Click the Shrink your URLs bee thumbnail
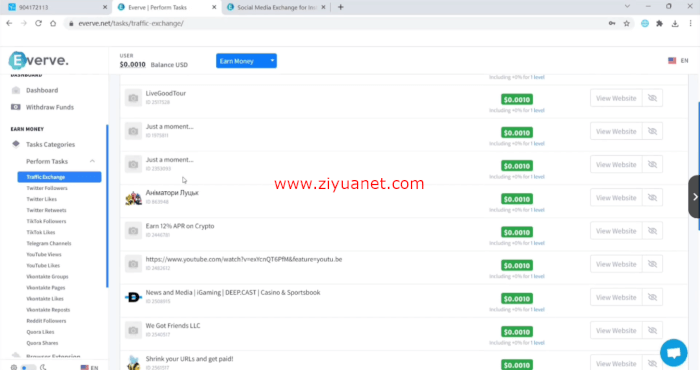Viewport: 700px width, 370px height. click(x=133, y=363)
